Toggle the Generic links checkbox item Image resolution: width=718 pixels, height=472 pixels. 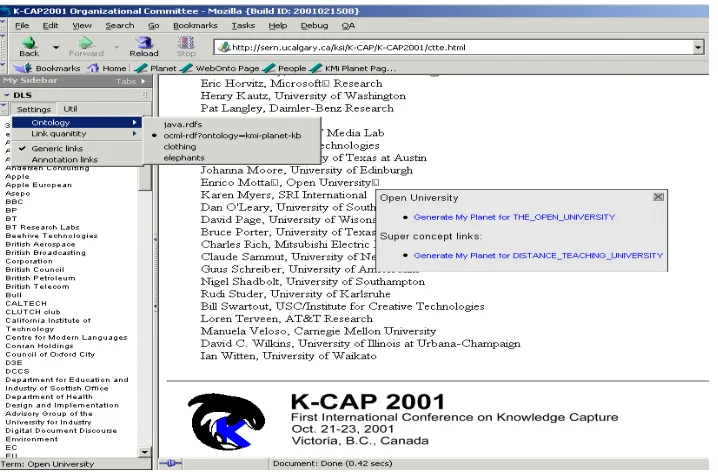[57, 148]
